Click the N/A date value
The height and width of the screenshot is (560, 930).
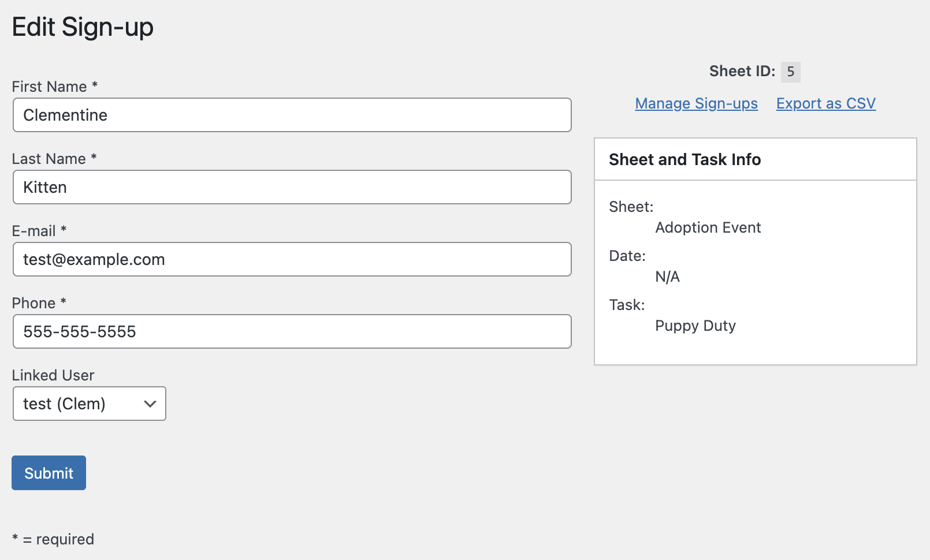pyautogui.click(x=668, y=277)
